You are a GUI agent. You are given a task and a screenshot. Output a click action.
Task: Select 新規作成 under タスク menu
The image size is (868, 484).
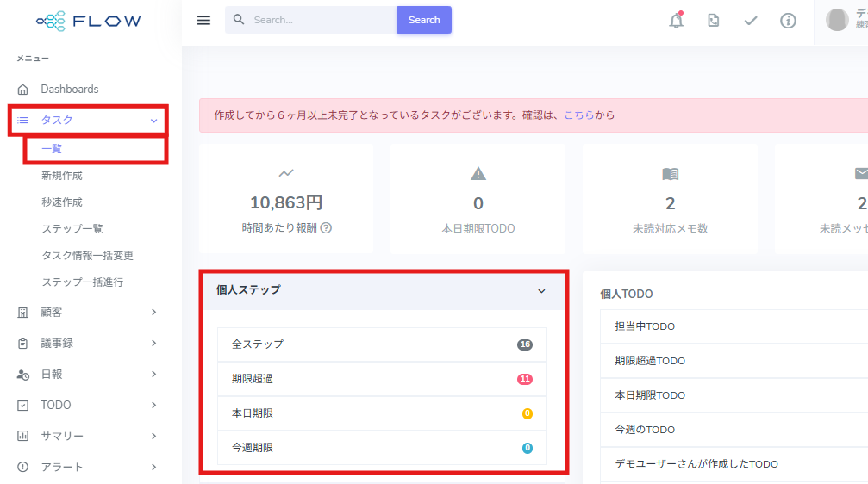(62, 176)
